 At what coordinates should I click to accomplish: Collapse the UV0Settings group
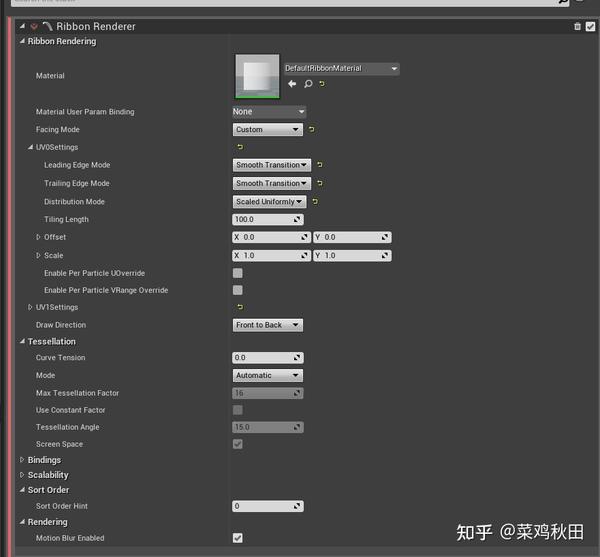30,147
